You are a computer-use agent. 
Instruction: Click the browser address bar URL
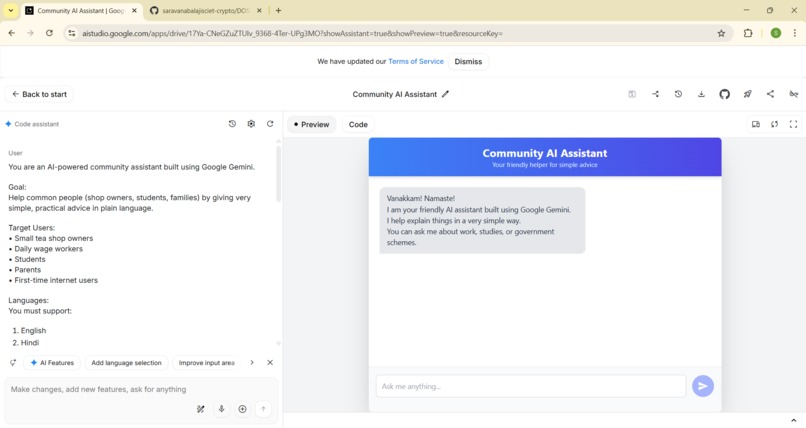292,33
